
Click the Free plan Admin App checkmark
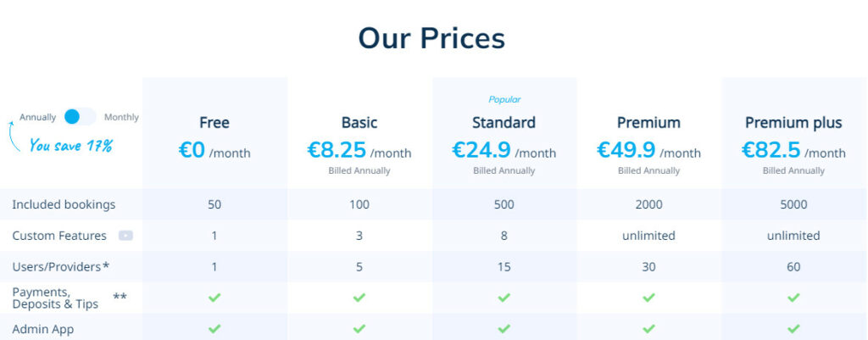[x=214, y=328]
